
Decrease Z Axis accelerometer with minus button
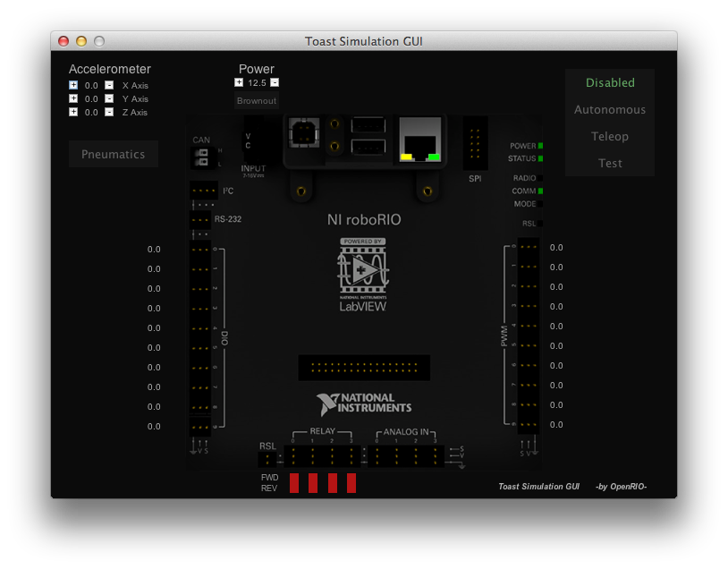[x=109, y=112]
